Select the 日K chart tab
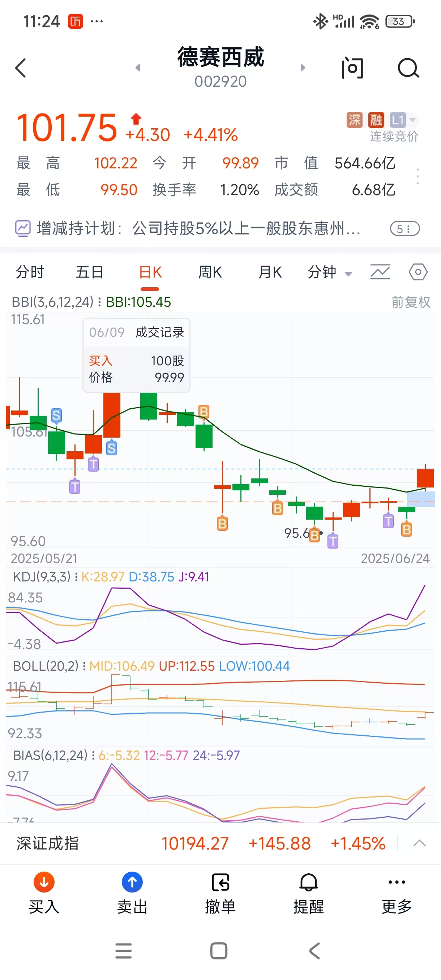This screenshot has width=441, height=980. tap(150, 272)
